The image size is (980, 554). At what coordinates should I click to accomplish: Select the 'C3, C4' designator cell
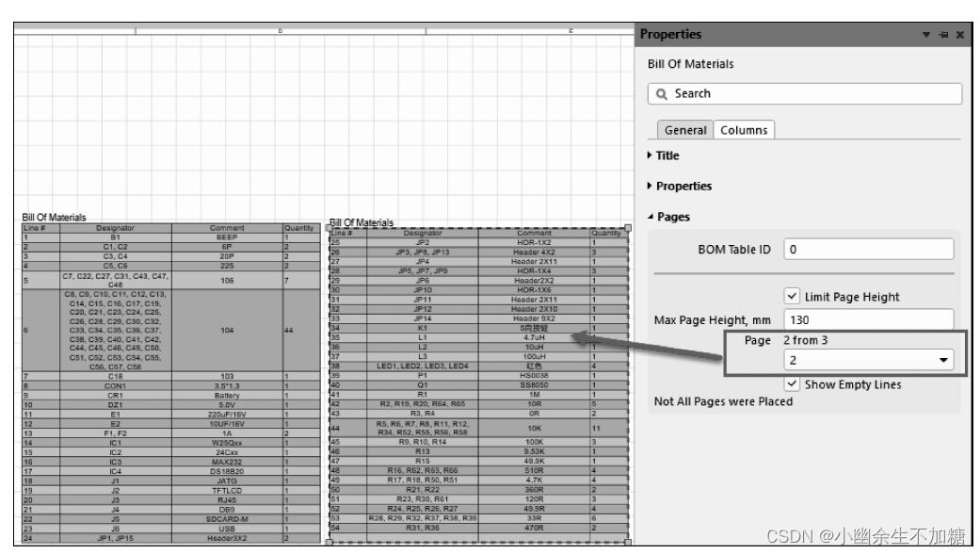pos(115,256)
